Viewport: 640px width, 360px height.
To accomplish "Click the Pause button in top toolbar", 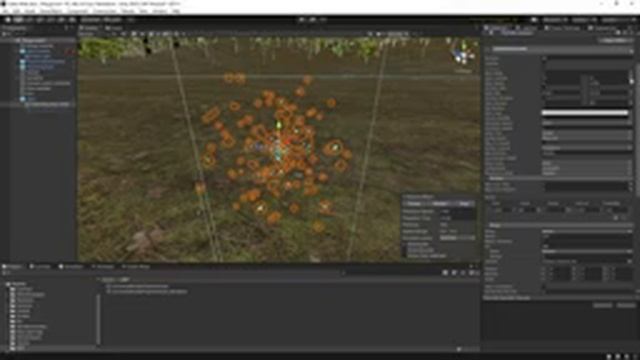I will (x=313, y=20).
